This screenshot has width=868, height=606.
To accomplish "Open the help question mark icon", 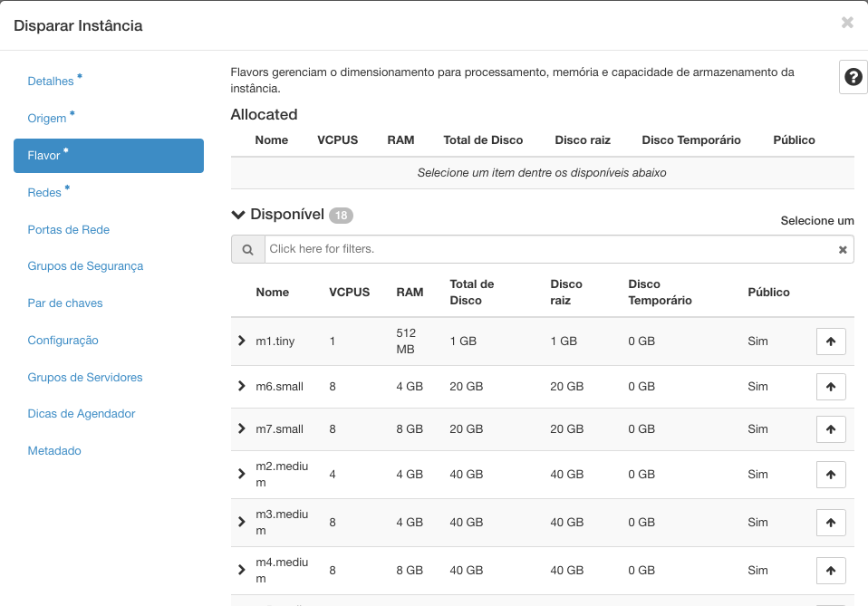I will (x=854, y=77).
